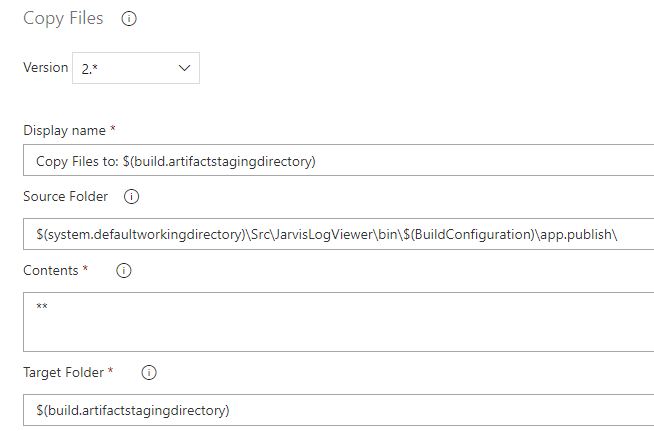Place the cursor in the Contents text area
654x431 pixels.
(339, 322)
